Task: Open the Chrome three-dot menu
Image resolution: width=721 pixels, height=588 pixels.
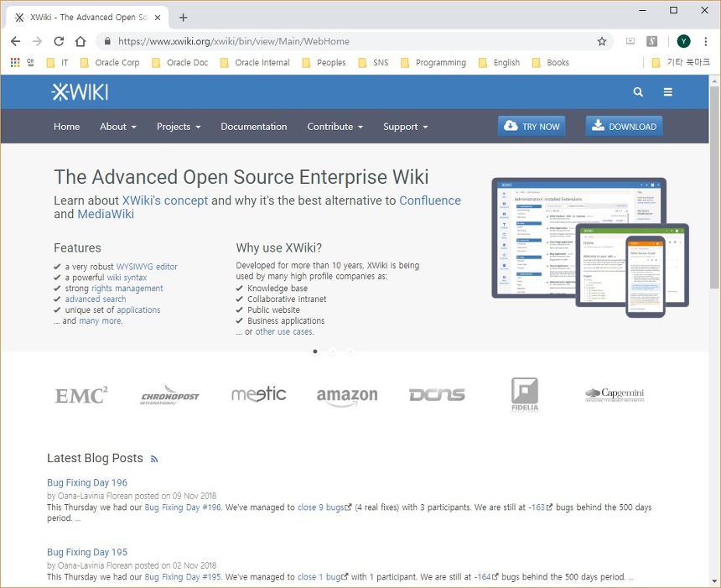Action: [x=705, y=41]
